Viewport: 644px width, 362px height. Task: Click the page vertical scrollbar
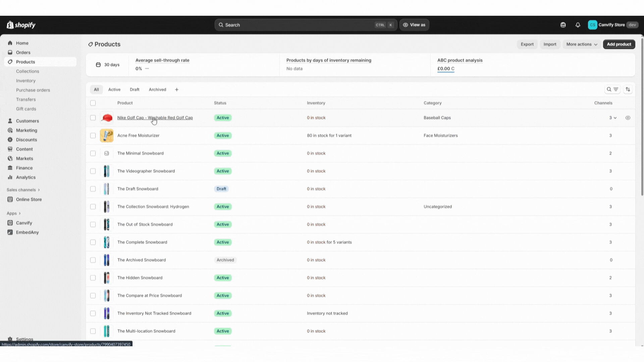[642, 117]
